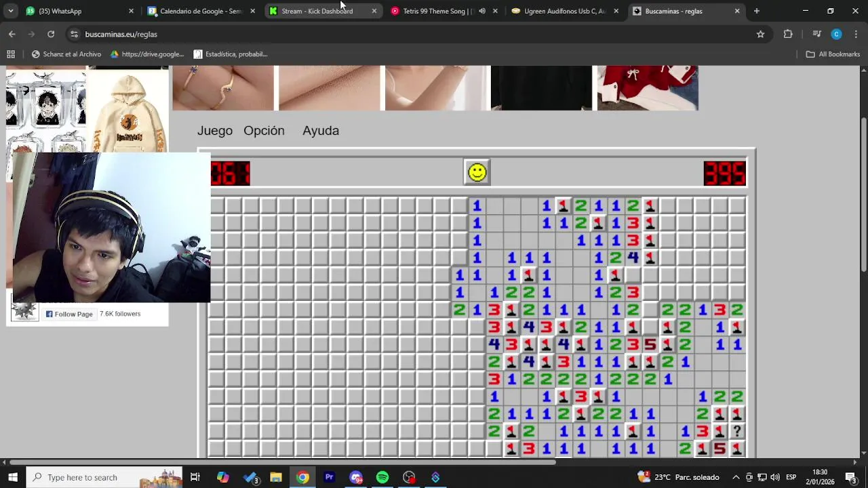Open the Schanz et al Archivo bookmark

(66, 54)
